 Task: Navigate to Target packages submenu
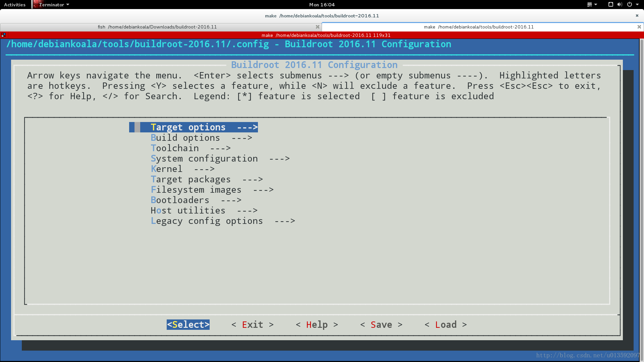(207, 179)
